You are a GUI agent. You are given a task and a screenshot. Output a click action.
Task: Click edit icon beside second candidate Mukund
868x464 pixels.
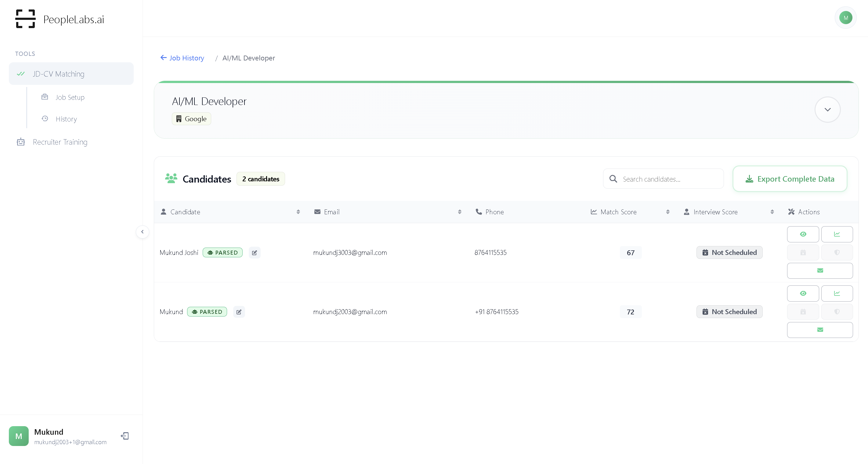239,312
